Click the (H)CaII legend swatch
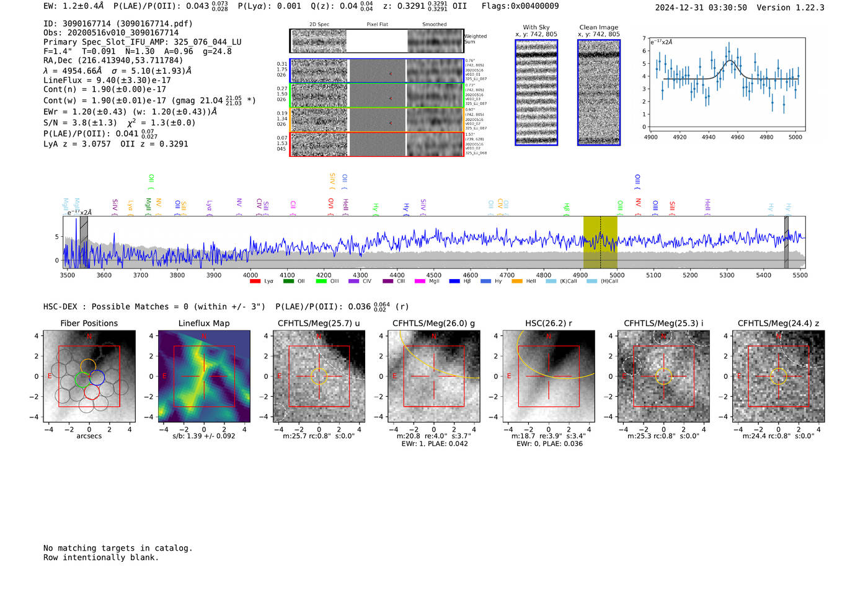Screen dimensions: 868x591 (x=591, y=282)
